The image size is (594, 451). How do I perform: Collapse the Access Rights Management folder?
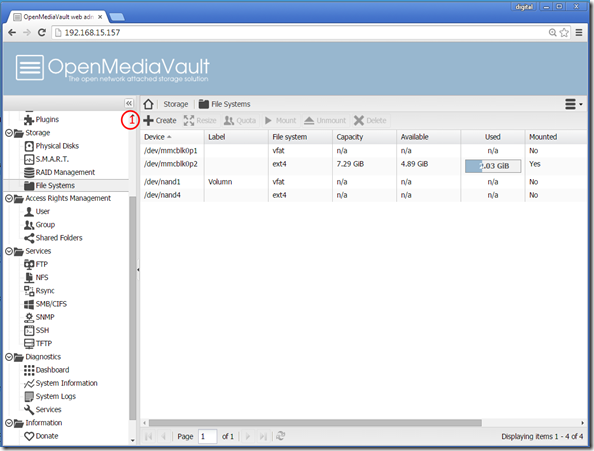(9, 198)
